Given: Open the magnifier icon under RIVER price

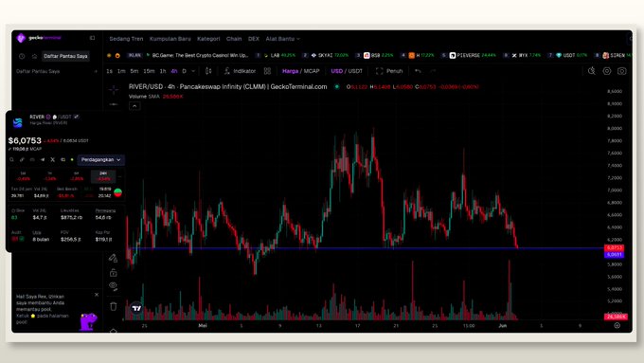Looking at the screenshot, I should point(12,159).
